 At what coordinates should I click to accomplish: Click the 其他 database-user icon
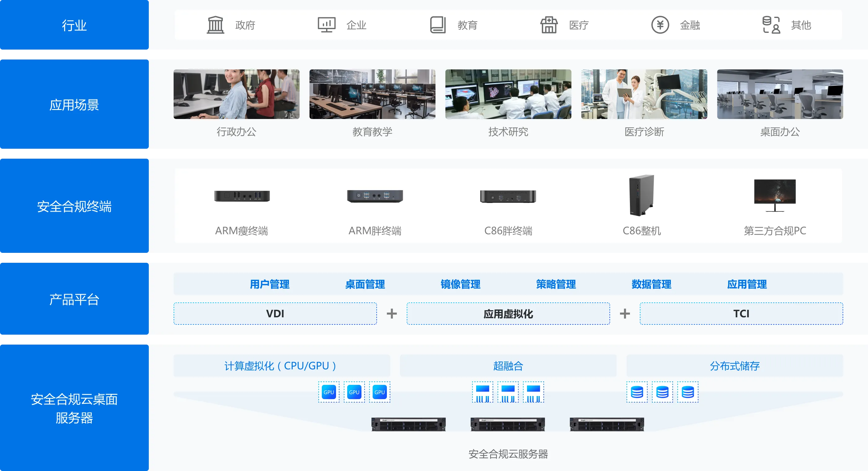771,25
